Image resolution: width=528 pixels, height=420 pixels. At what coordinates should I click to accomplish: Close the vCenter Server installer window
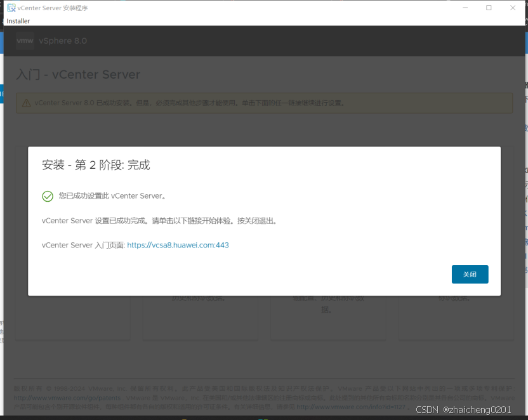click(513, 8)
